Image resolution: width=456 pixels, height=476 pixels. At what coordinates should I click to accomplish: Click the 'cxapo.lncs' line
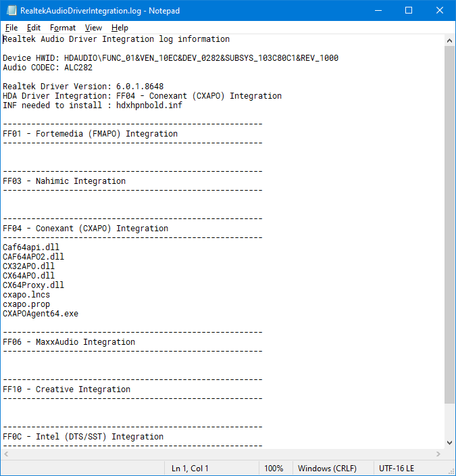(26, 295)
